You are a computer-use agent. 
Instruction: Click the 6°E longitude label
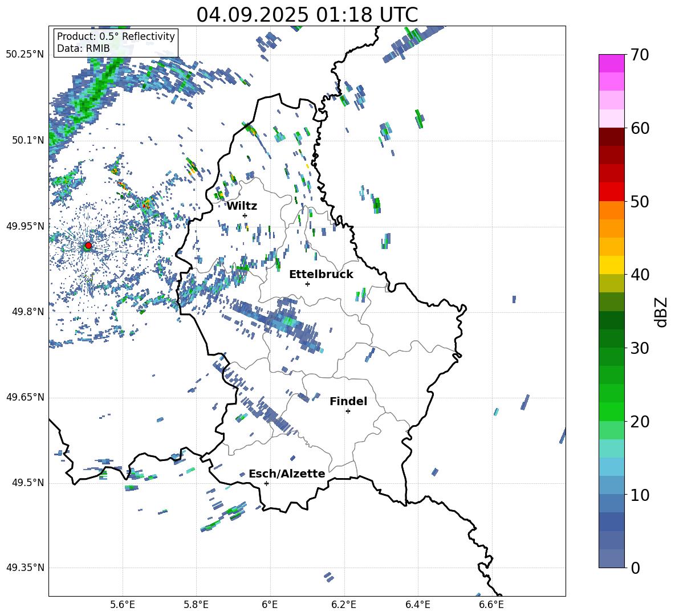[270, 605]
